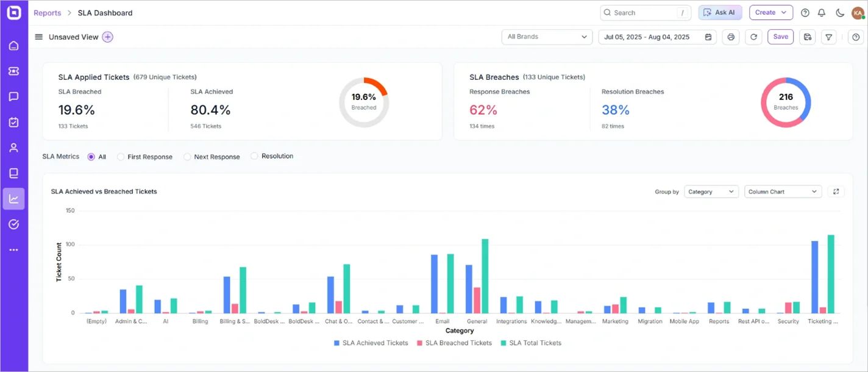
Task: Select the First Response SLA metric
Action: pyautogui.click(x=121, y=156)
